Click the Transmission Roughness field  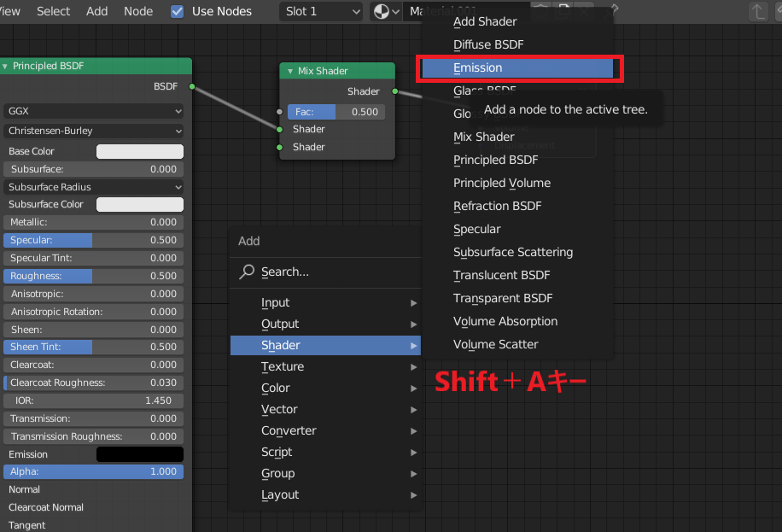click(x=94, y=436)
